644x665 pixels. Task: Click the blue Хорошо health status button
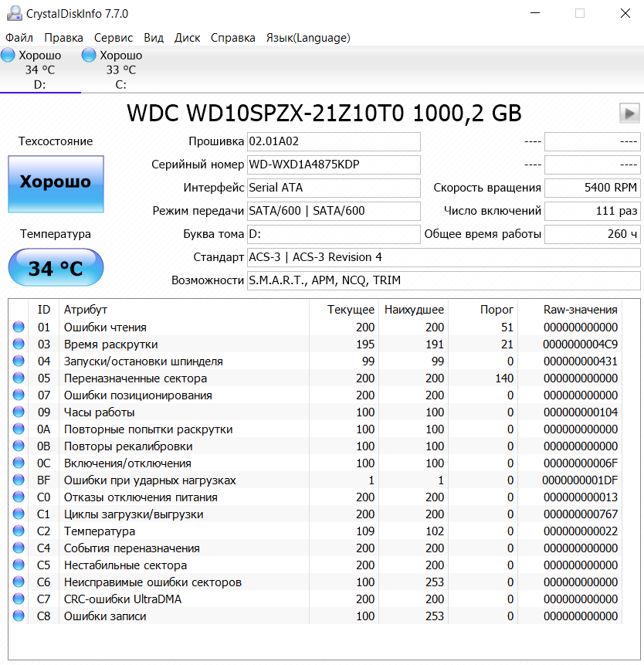tap(56, 183)
